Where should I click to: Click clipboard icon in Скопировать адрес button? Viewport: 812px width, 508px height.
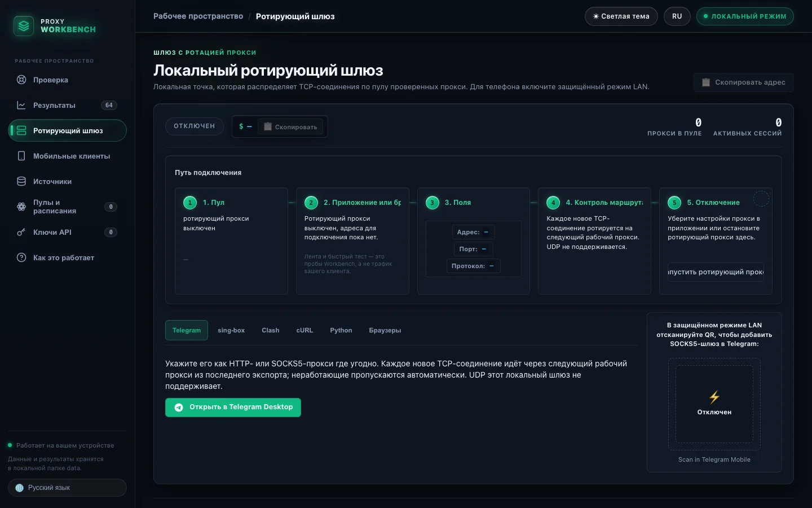click(x=706, y=82)
